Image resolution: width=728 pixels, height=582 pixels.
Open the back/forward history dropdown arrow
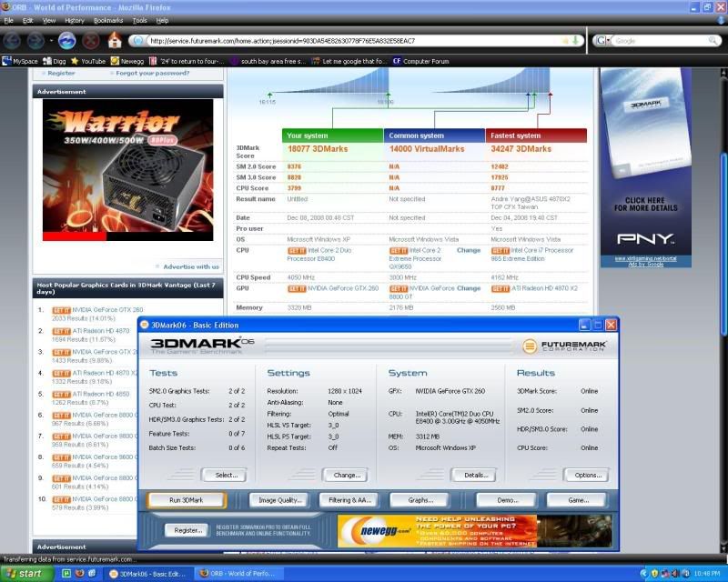(x=51, y=41)
